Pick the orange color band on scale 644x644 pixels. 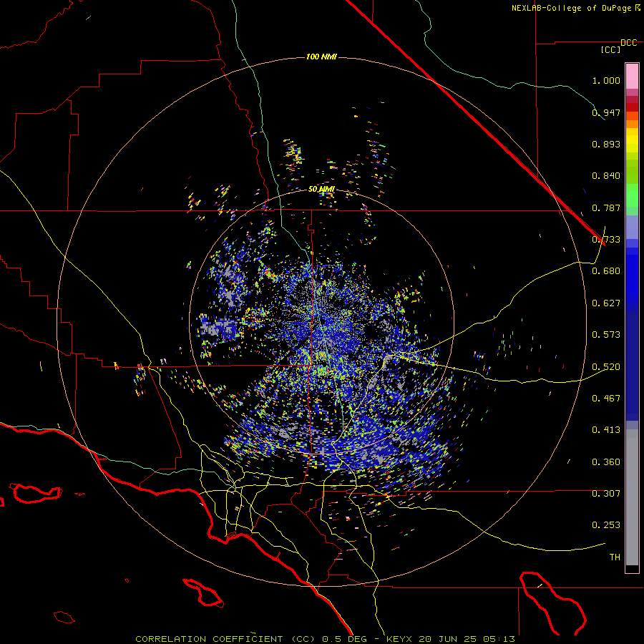(632, 124)
